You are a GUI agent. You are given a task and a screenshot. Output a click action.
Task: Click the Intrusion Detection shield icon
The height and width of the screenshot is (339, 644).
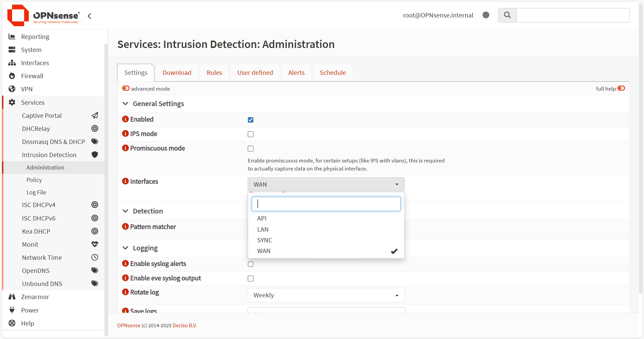click(x=95, y=155)
